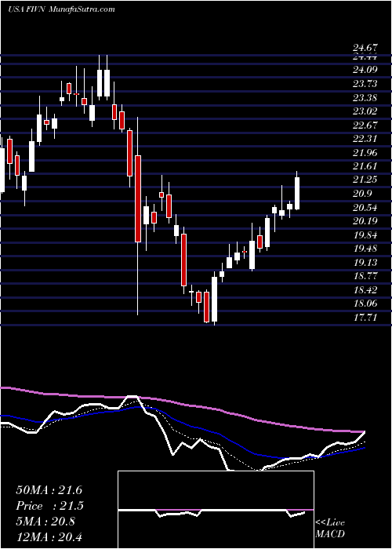
Task: Click the 50MA : 21.6 reading
Action: pyautogui.click(x=49, y=490)
